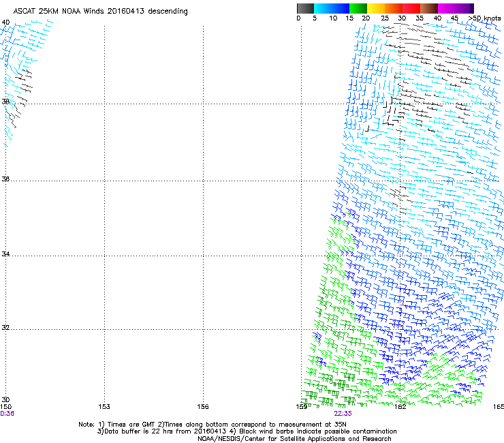The height and width of the screenshot is (443, 504).
Task: Pick the orange 25–30 knots legend color
Action: [394, 8]
